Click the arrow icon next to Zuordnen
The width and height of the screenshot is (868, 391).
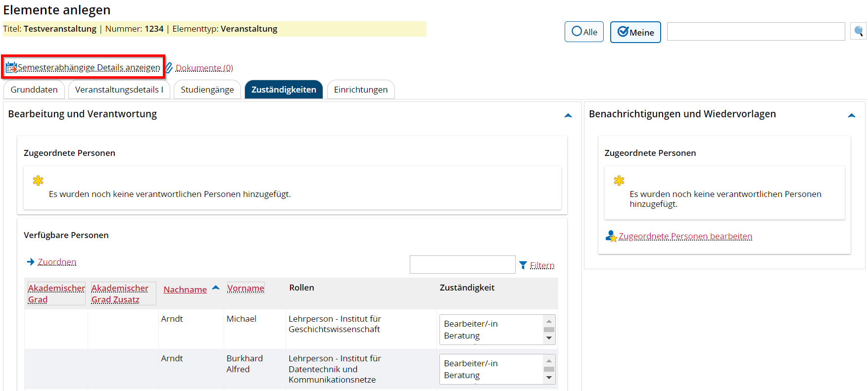tap(31, 262)
